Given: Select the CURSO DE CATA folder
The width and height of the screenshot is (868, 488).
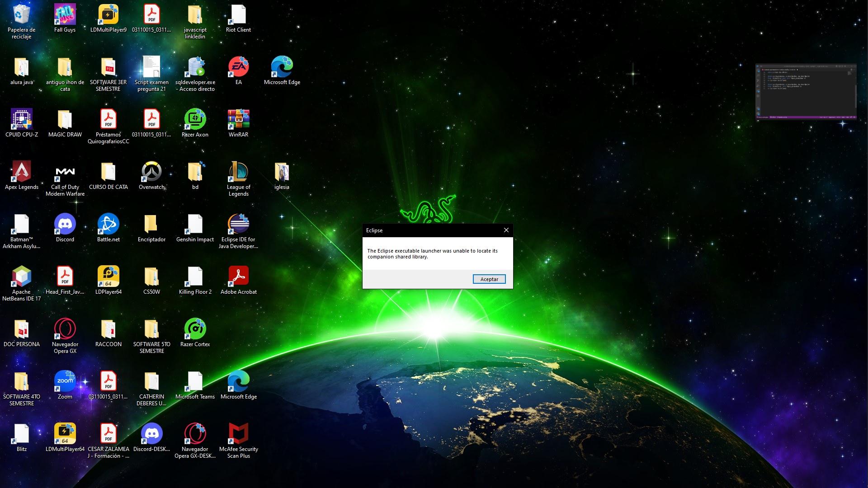Looking at the screenshot, I should [x=108, y=175].
